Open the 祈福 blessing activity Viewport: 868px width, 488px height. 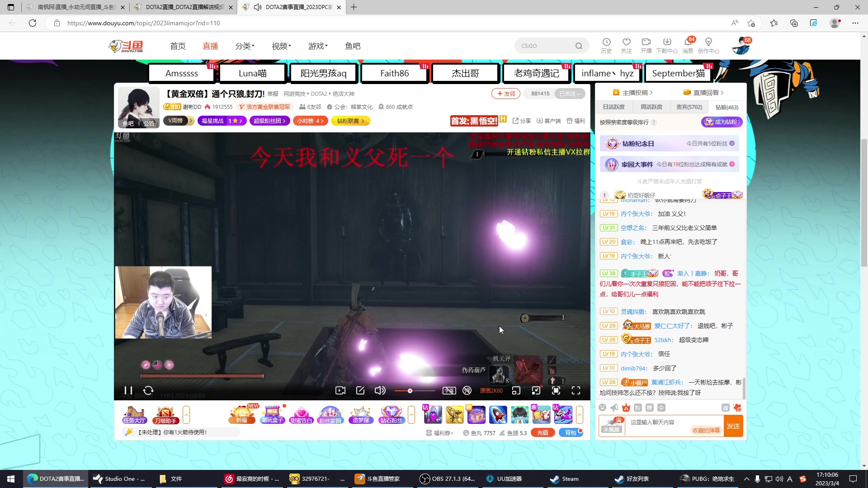coord(242,415)
